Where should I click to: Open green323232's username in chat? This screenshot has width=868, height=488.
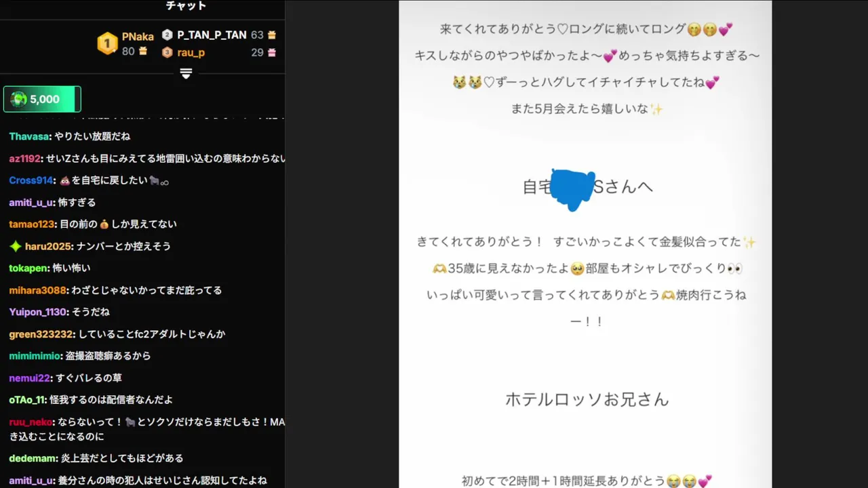pyautogui.click(x=41, y=334)
